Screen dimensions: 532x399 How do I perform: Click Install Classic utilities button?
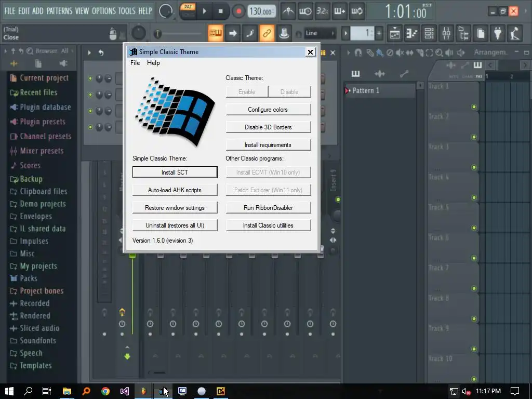(268, 225)
